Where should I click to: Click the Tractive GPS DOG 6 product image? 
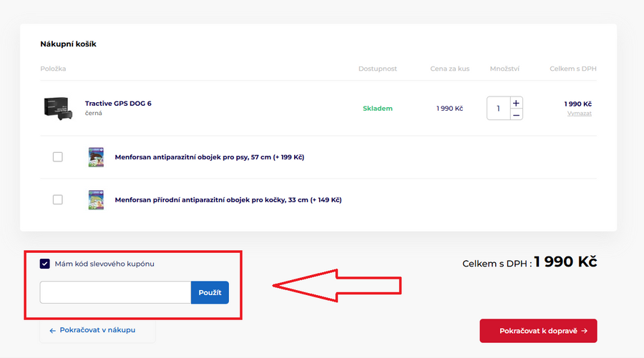pos(59,108)
